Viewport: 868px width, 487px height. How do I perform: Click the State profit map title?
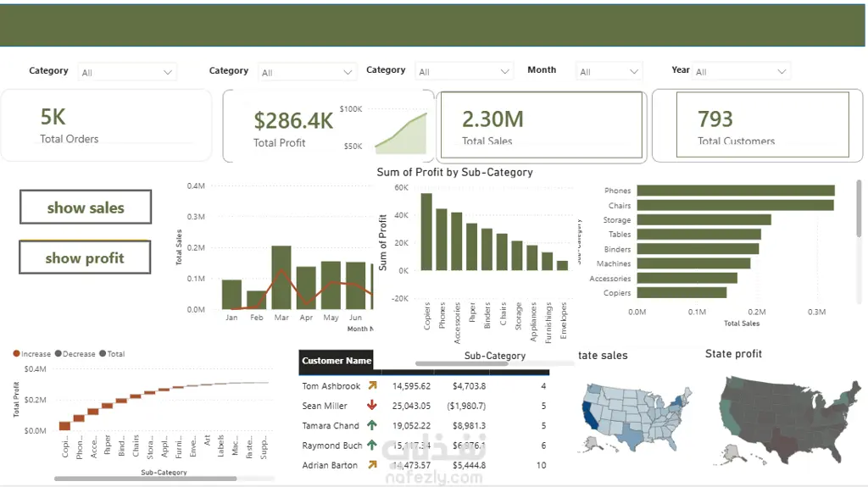click(x=733, y=354)
